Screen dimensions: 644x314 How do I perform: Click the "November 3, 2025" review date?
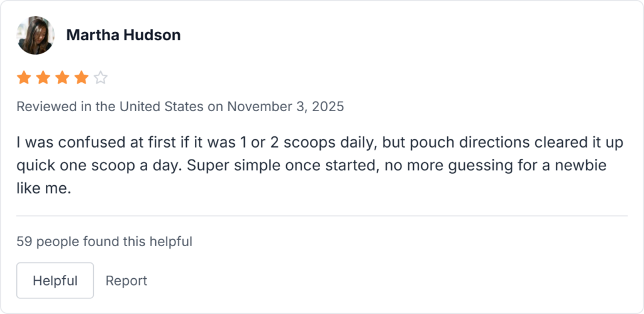click(286, 106)
